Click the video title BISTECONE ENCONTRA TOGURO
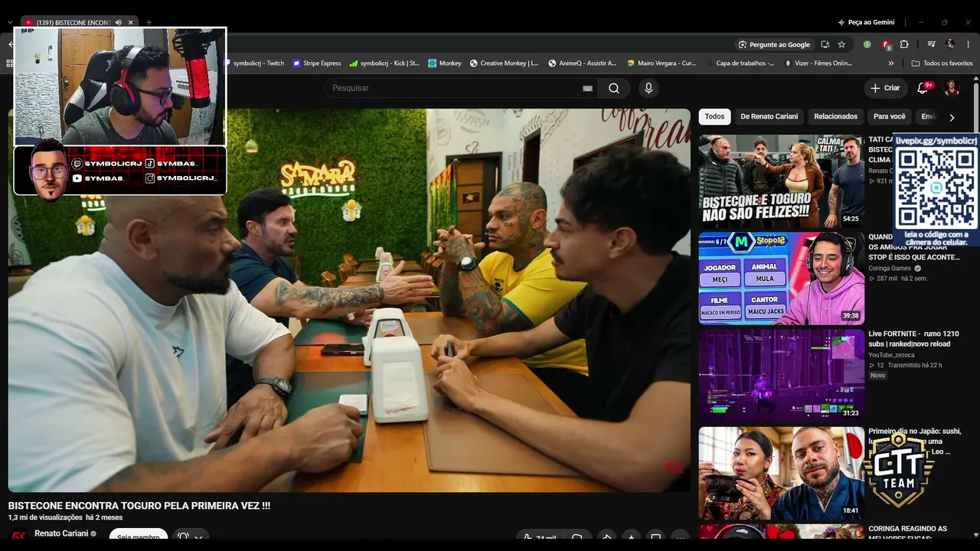Viewport: 980px width, 551px height. click(139, 506)
